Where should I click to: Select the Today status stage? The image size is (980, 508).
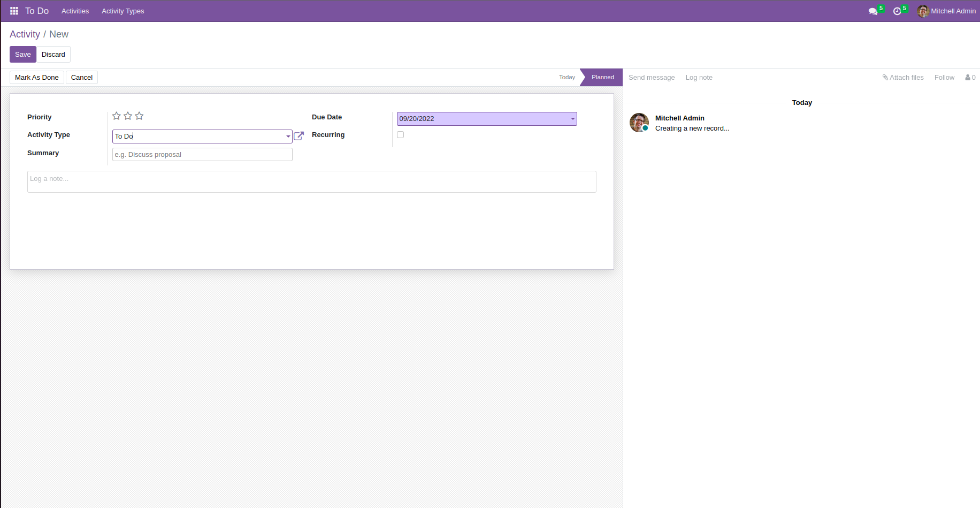click(x=567, y=78)
